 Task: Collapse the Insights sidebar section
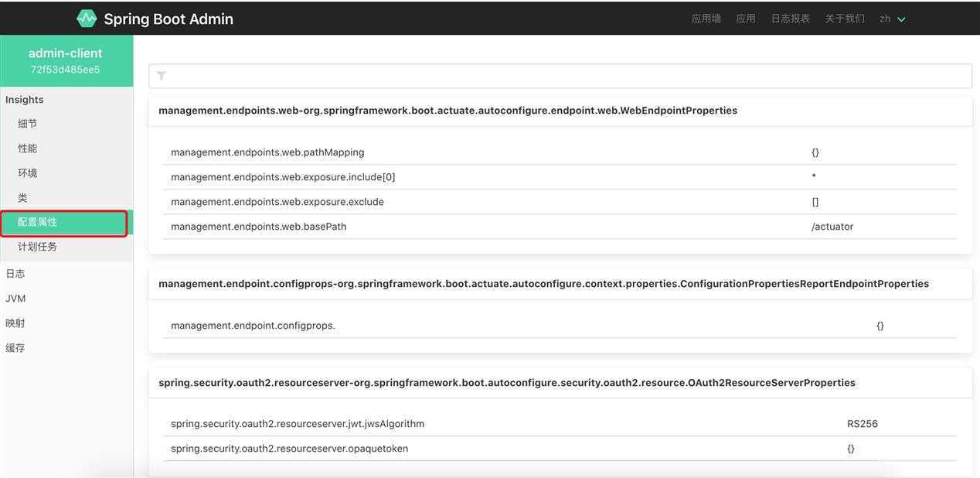pos(25,100)
